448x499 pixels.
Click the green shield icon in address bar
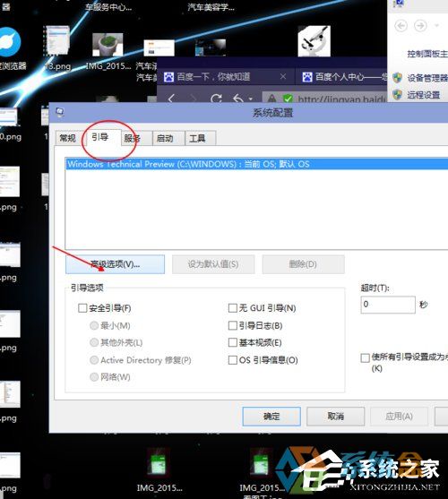pos(288,99)
